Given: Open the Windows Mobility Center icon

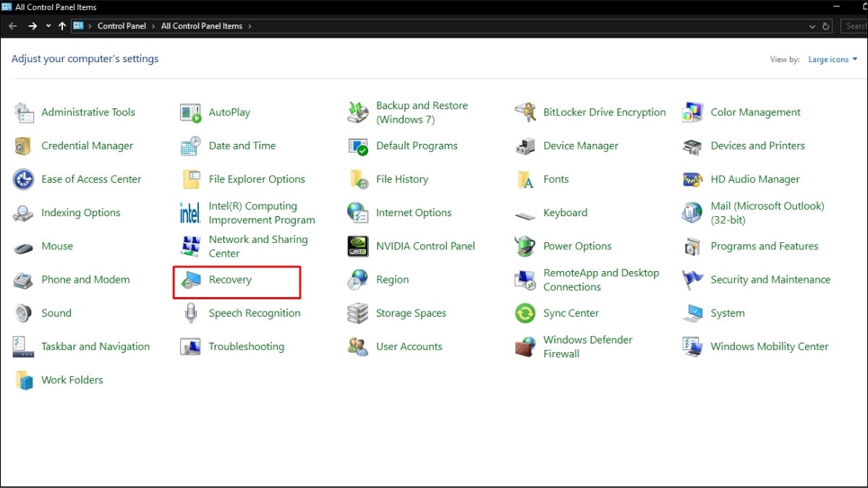Looking at the screenshot, I should tap(693, 347).
